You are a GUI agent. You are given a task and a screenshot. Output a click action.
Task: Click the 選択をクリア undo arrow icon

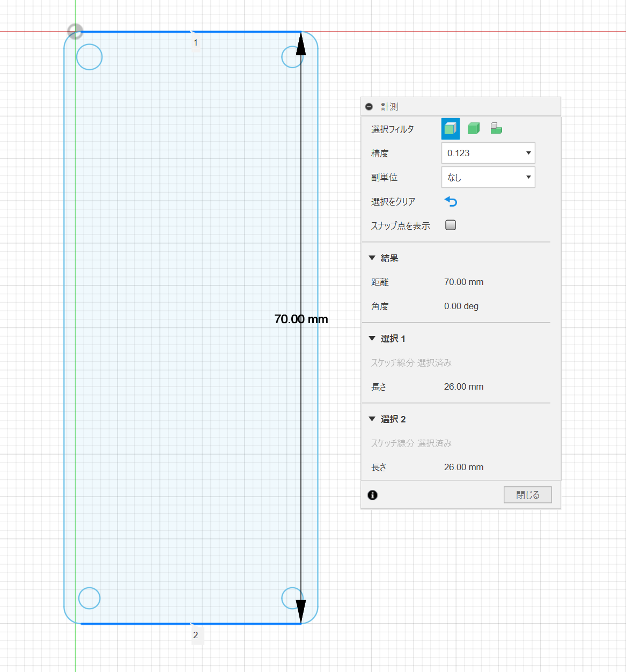(451, 202)
